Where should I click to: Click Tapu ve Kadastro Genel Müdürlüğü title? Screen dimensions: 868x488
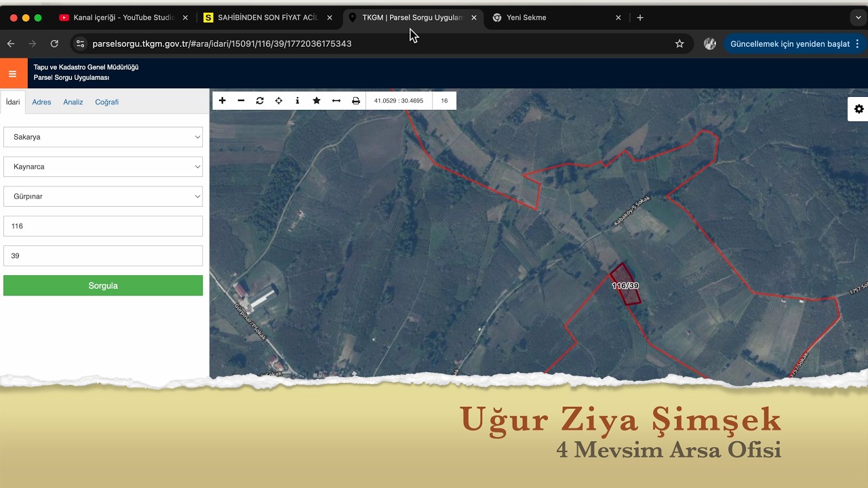click(x=86, y=67)
